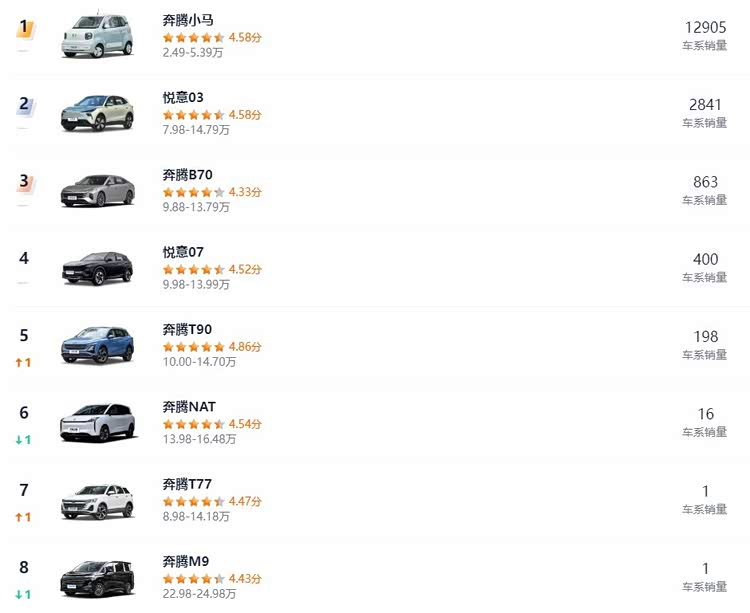Click the star rating of 奔腾B70
The height and width of the screenshot is (613, 750).
click(x=194, y=192)
